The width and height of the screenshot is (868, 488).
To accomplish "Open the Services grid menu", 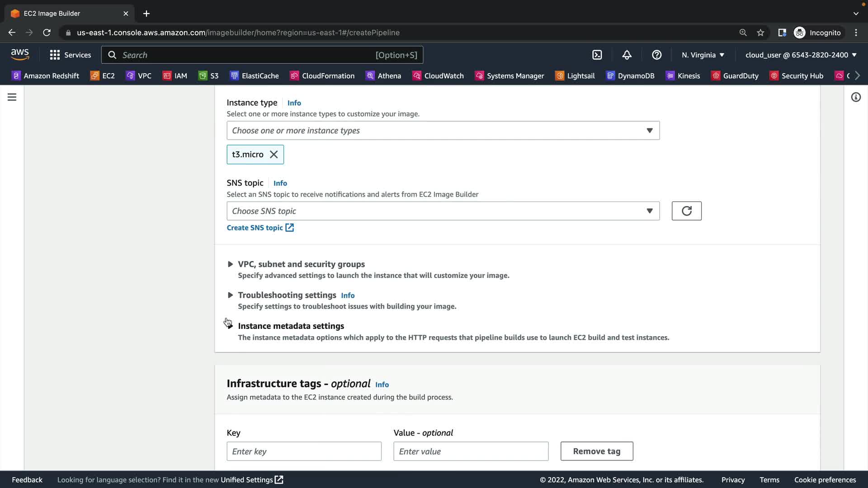I will pos(70,55).
